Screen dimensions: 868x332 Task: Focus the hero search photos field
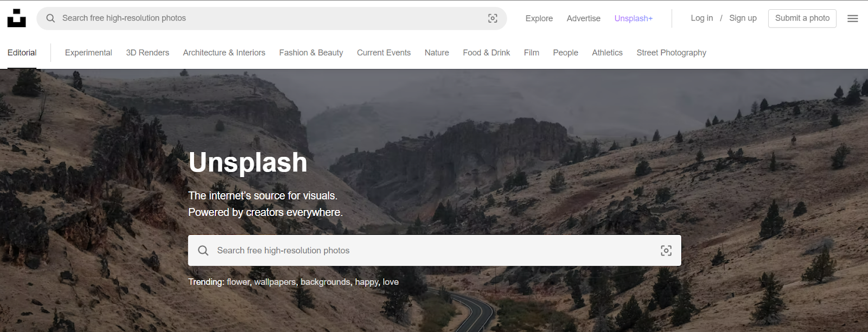tap(435, 251)
